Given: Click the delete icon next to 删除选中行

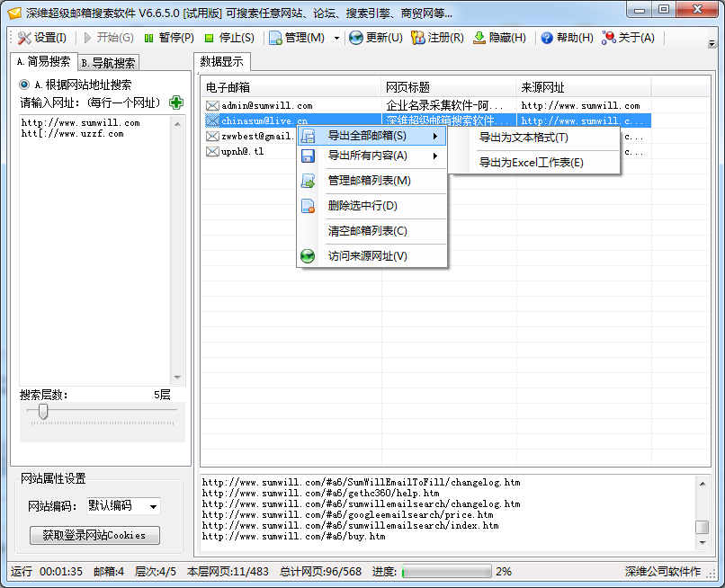Looking at the screenshot, I should click(x=308, y=206).
